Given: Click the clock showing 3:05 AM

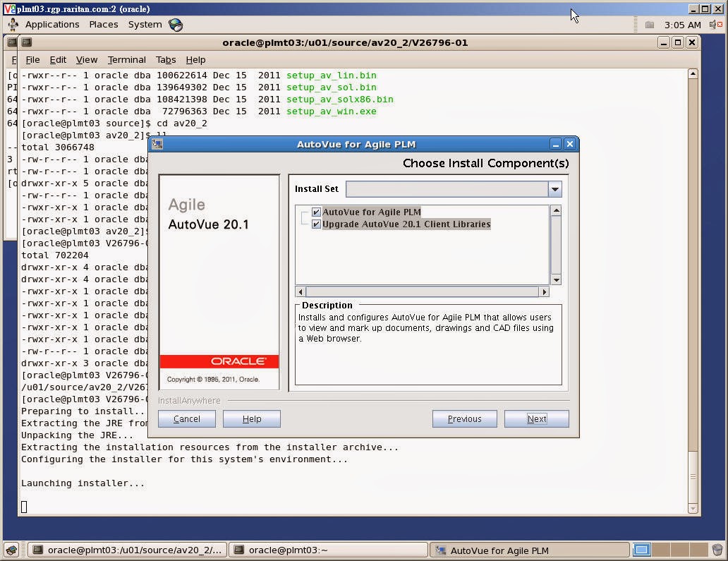Looking at the screenshot, I should tap(683, 25).
